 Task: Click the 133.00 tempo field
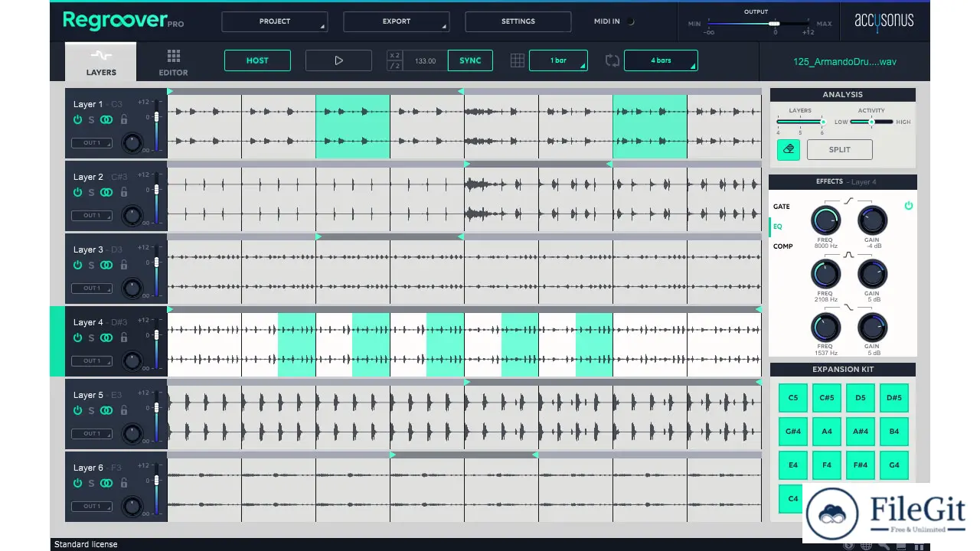(x=425, y=60)
